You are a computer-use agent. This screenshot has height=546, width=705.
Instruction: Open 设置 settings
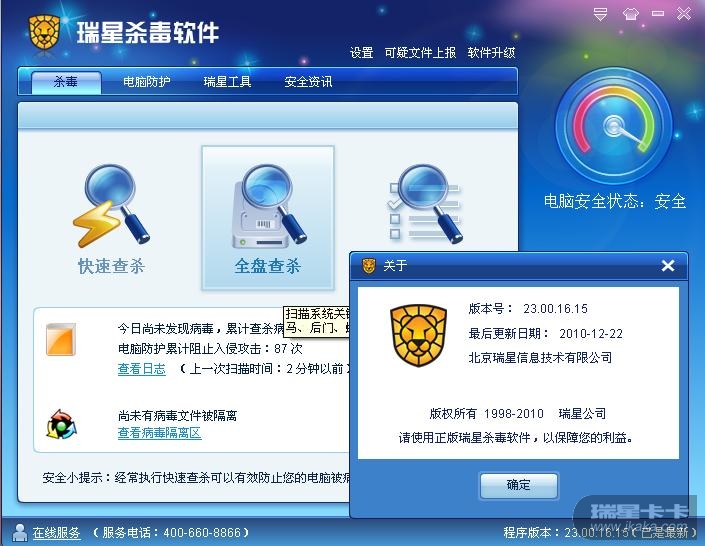pyautogui.click(x=361, y=53)
